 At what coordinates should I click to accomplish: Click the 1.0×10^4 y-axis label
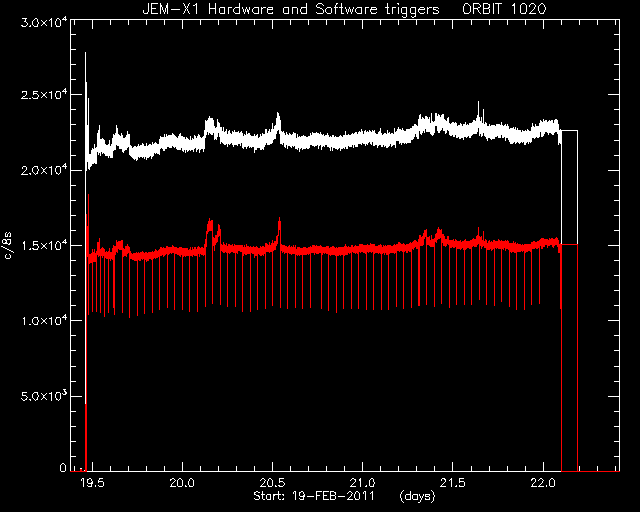tap(44, 321)
